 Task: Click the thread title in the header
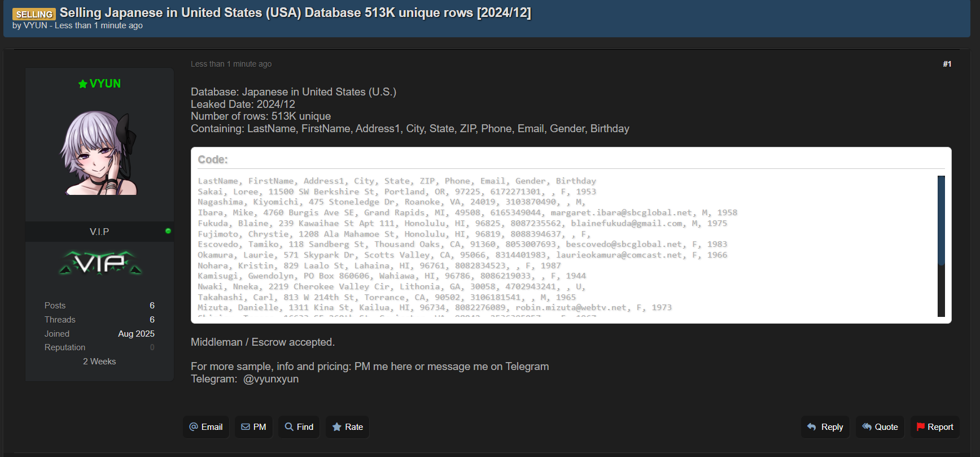(295, 12)
